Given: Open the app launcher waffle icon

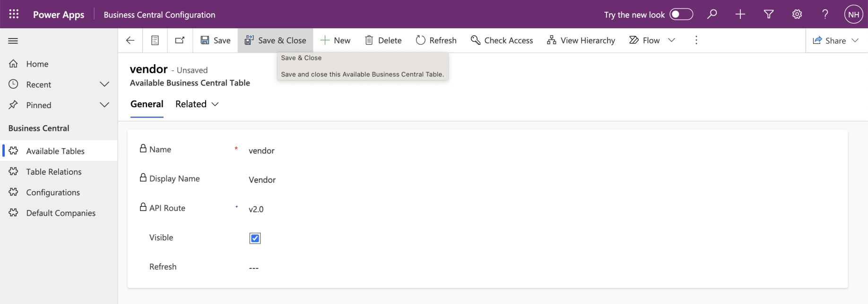Looking at the screenshot, I should (x=14, y=14).
